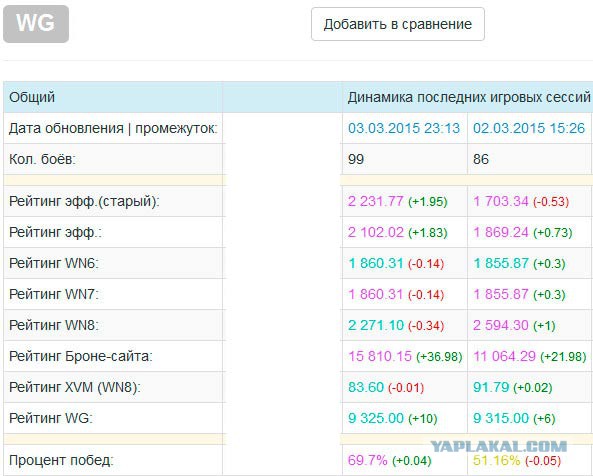
Task: Select the WG rating 9 315.00
Action: point(501,418)
